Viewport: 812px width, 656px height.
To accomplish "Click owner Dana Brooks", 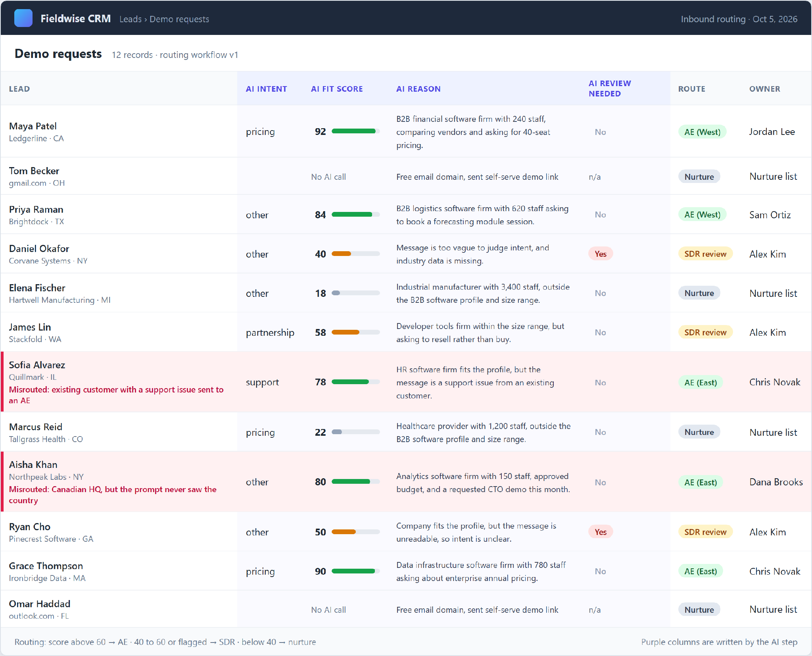I will pyautogui.click(x=776, y=482).
